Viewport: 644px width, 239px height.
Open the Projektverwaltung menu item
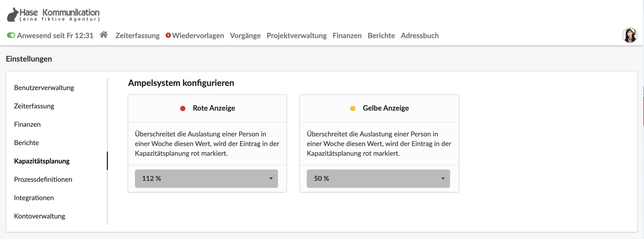[x=297, y=35]
